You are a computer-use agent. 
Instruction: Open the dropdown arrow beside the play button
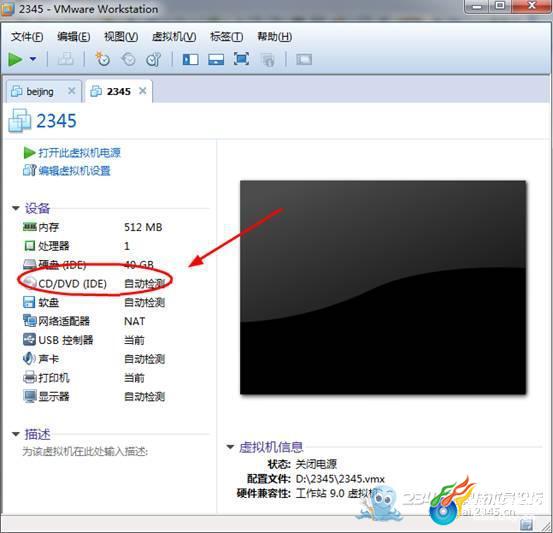pyautogui.click(x=33, y=59)
